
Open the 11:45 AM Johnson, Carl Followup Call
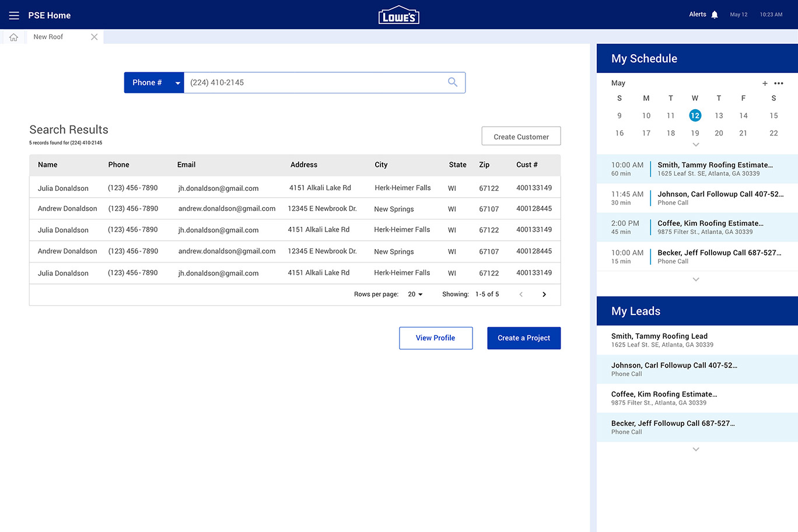697,198
